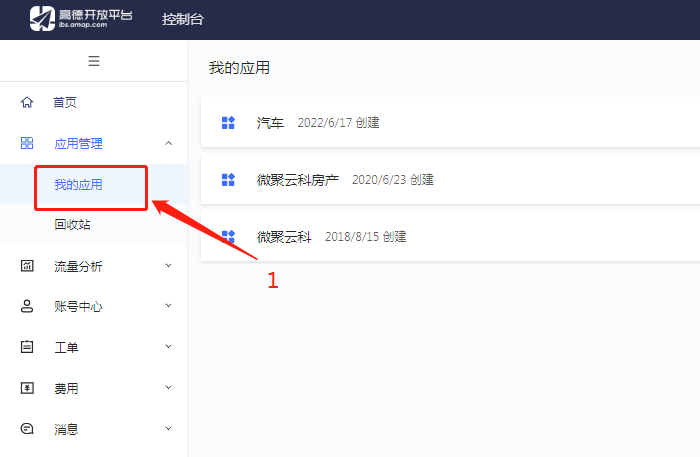Open the 汽车 application name
This screenshot has width=700, height=457.
point(270,123)
